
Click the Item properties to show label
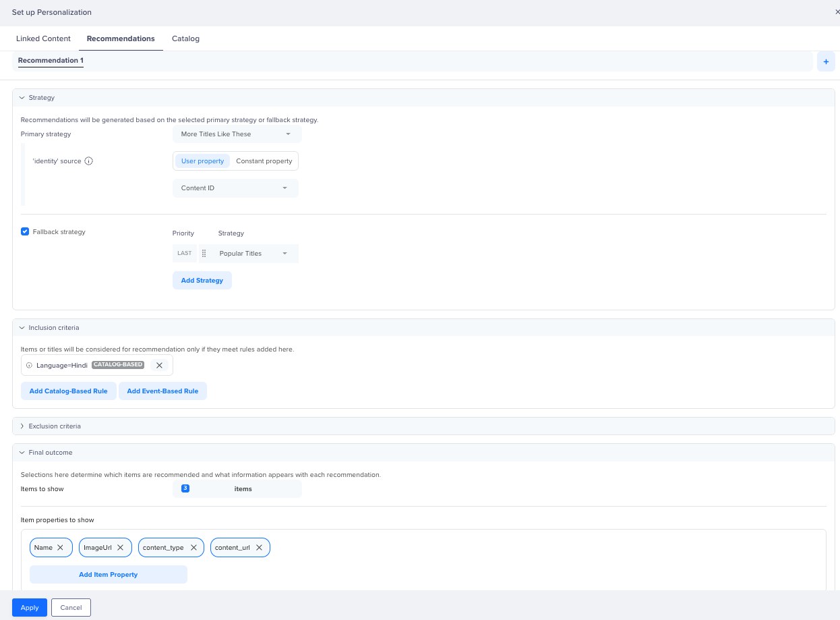pyautogui.click(x=57, y=520)
